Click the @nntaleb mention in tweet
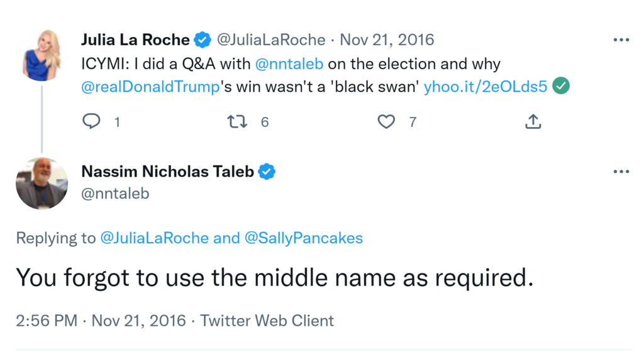The width and height of the screenshot is (644, 361). coord(289,64)
